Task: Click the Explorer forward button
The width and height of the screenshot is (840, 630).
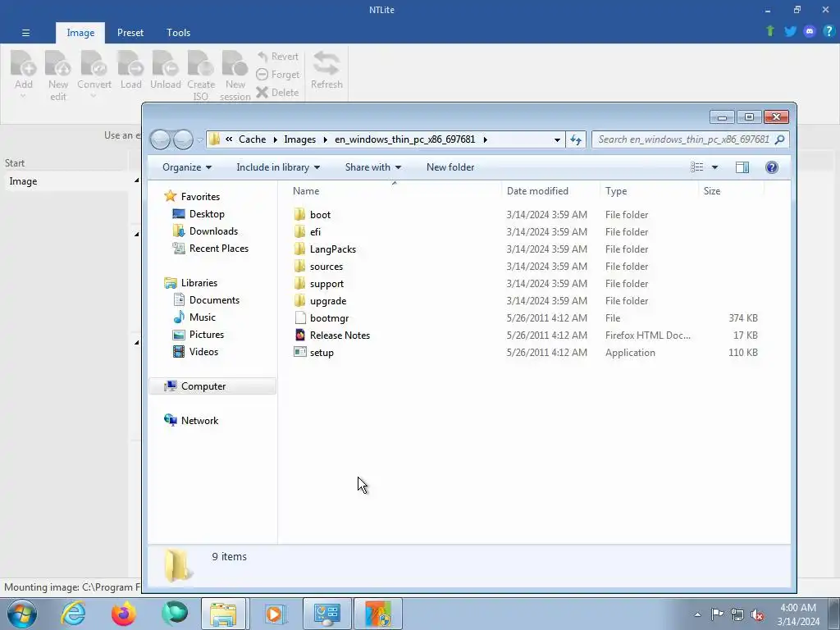Action: [x=183, y=139]
